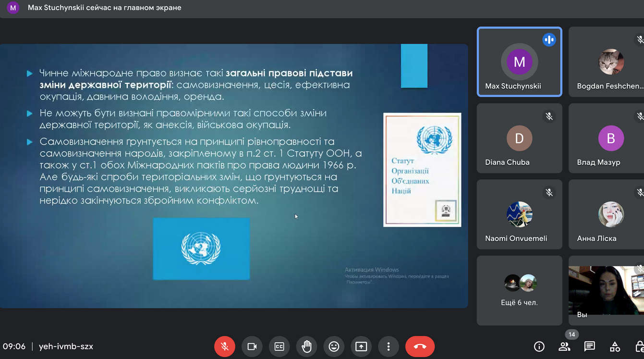
Task: Open the activities panel
Action: click(615, 347)
